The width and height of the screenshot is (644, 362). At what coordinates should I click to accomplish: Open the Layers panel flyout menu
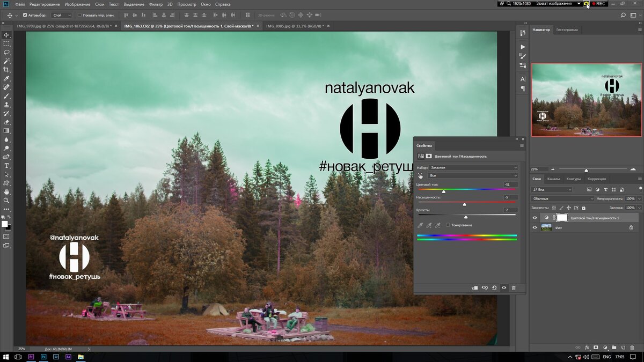[639, 179]
